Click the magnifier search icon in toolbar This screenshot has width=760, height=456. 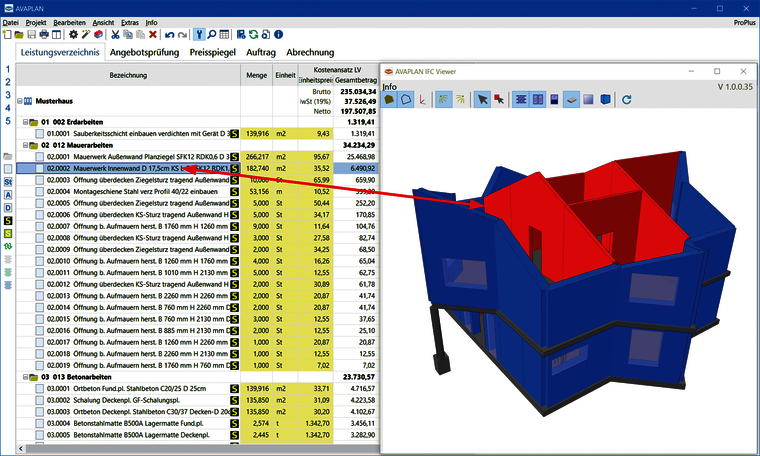[212, 34]
